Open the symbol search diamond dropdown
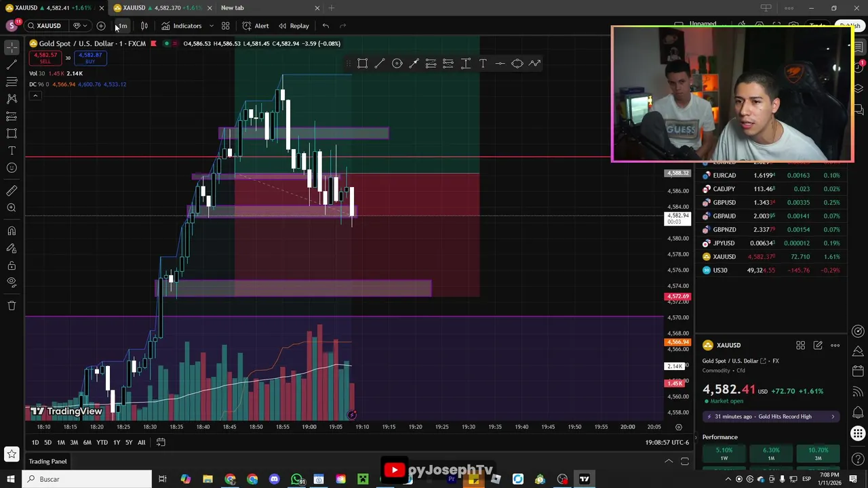This screenshot has height=488, width=868. coord(79,26)
